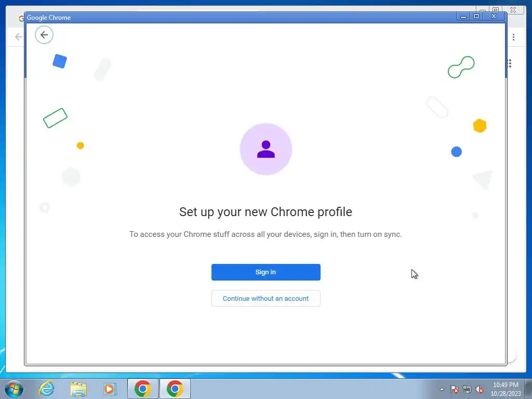
Task: Open the Action Center flag icon
Action: coord(454,389)
